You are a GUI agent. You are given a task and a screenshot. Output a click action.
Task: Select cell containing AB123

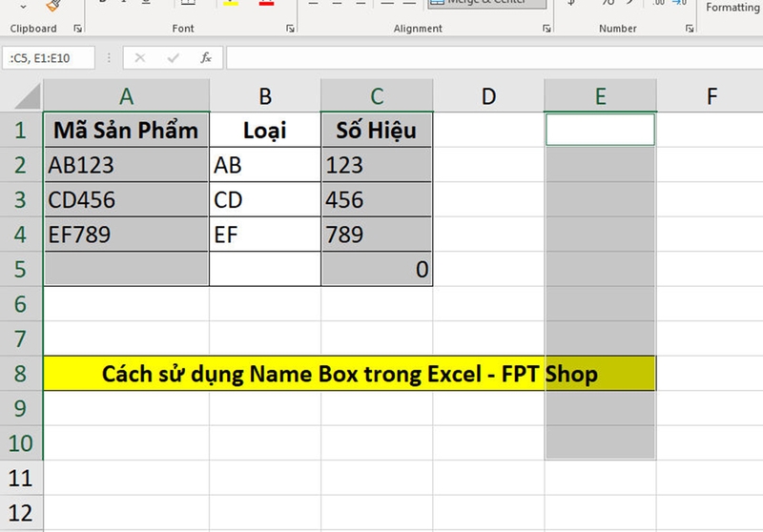[127, 165]
